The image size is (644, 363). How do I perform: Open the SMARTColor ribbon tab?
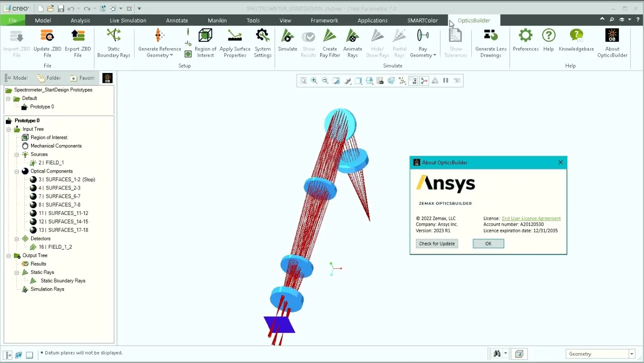click(x=423, y=20)
